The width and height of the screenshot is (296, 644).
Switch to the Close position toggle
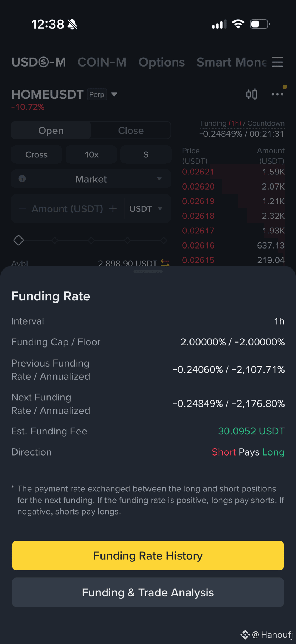pos(131,131)
